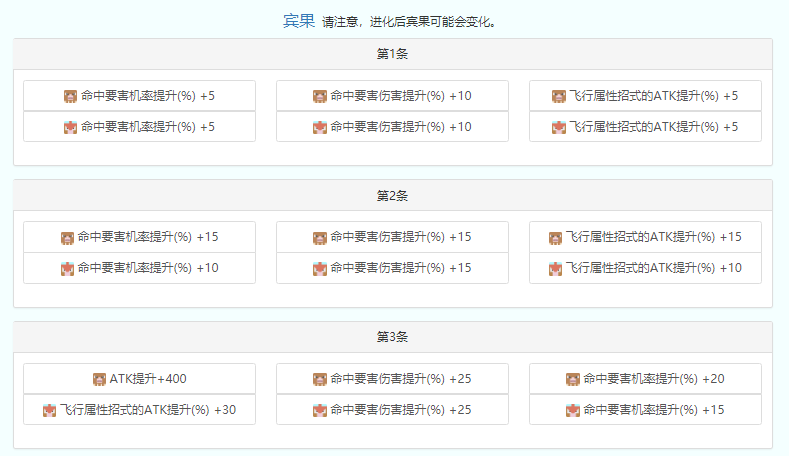Image resolution: width=789 pixels, height=456 pixels.
Task: Select Spearow row text 命中要害伤害提升(%) +25
Action: coord(401,378)
